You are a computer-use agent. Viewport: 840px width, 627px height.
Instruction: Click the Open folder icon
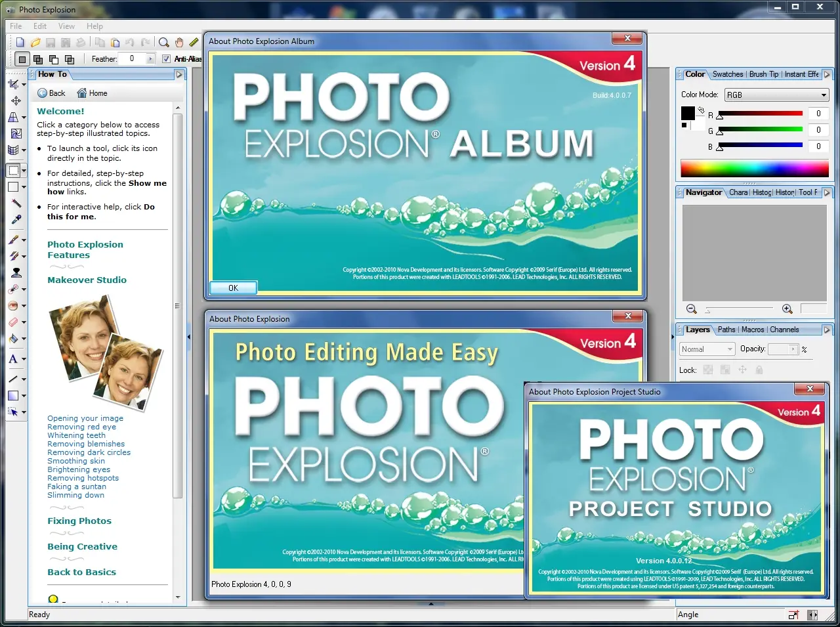tap(35, 43)
